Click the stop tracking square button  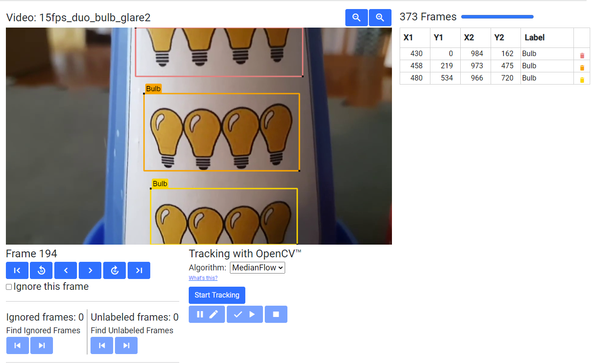point(276,314)
